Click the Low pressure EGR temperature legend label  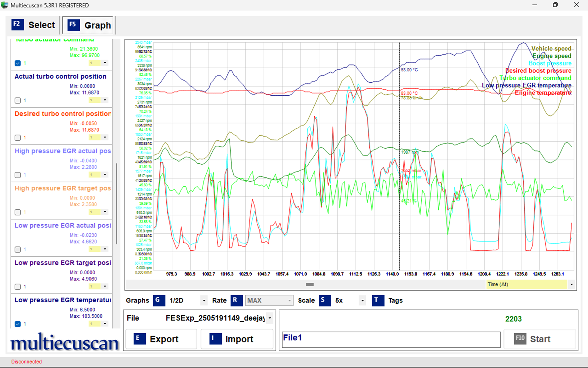click(527, 85)
